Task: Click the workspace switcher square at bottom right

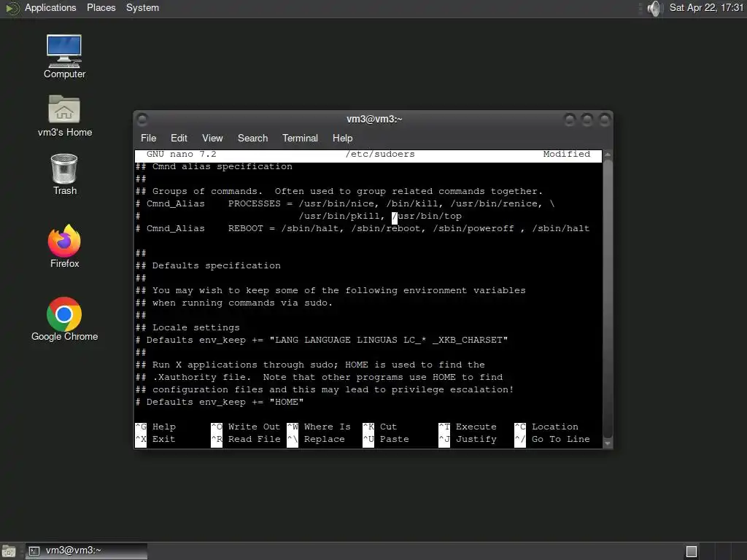Action: click(x=692, y=551)
